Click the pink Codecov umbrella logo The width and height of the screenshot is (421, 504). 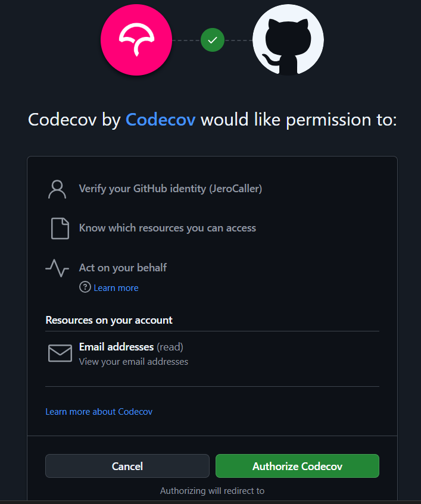[136, 40]
